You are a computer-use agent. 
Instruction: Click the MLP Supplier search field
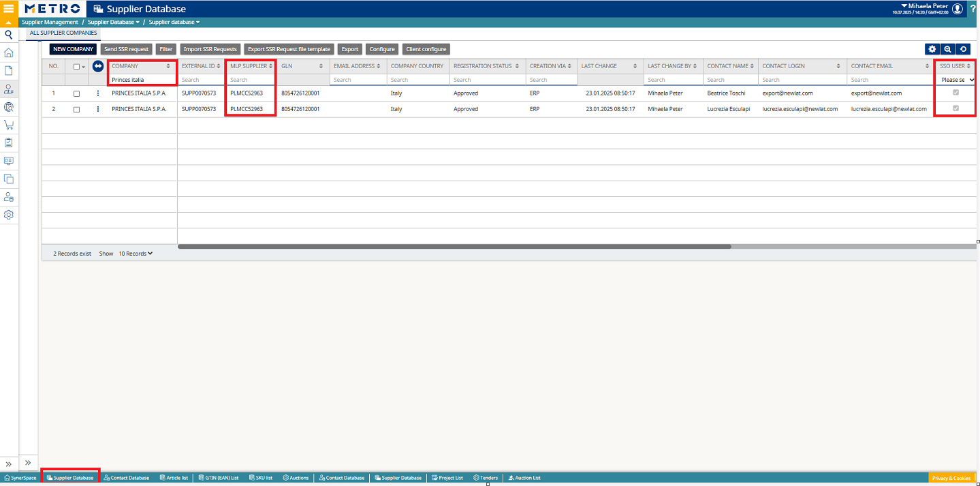pos(251,80)
